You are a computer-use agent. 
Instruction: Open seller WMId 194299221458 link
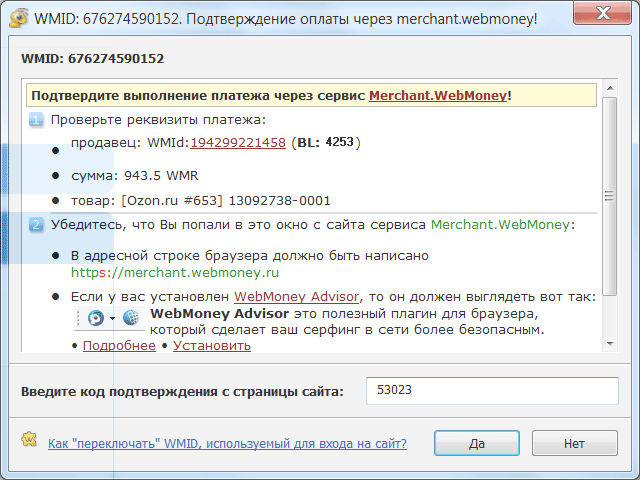coord(238,142)
